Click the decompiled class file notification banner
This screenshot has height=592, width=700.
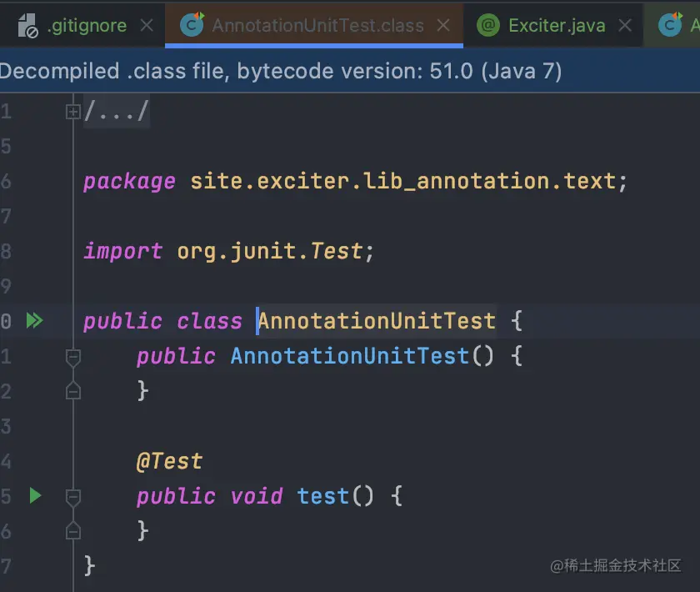point(350,71)
